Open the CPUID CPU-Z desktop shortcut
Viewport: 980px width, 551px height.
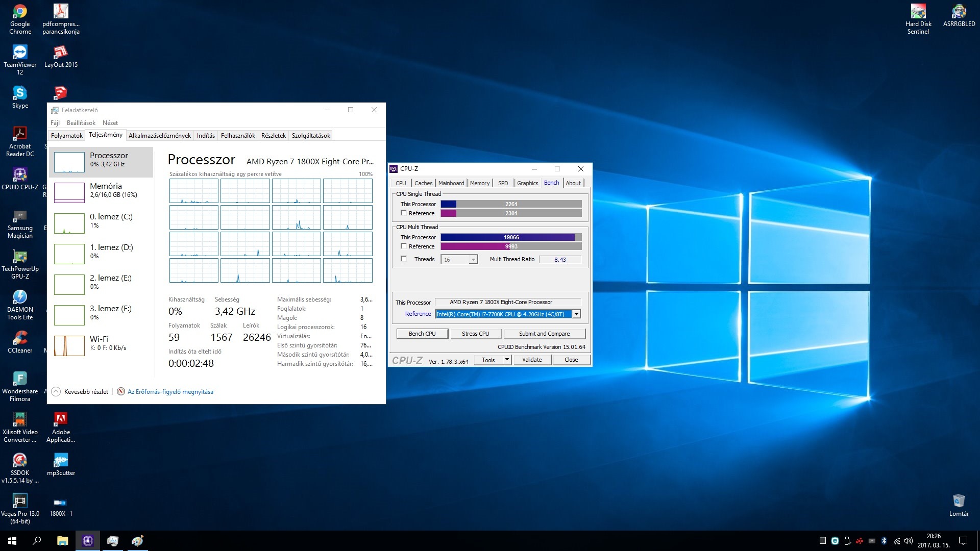(20, 179)
